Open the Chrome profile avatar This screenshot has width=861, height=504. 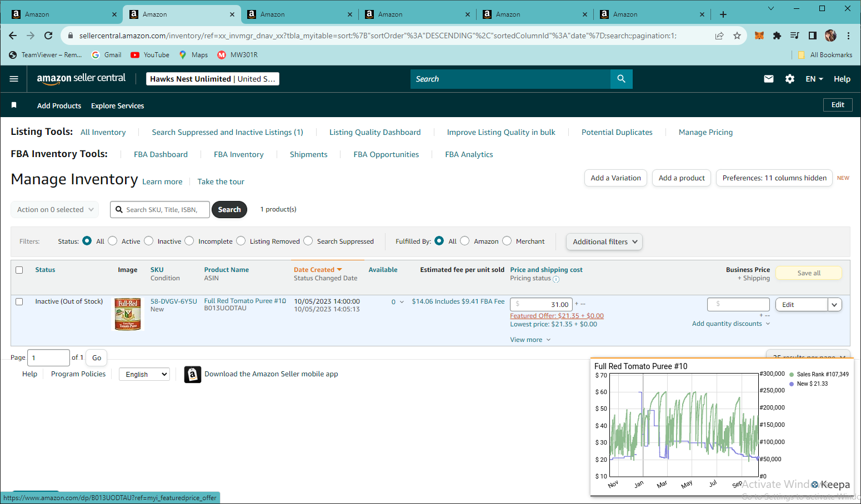coord(830,36)
